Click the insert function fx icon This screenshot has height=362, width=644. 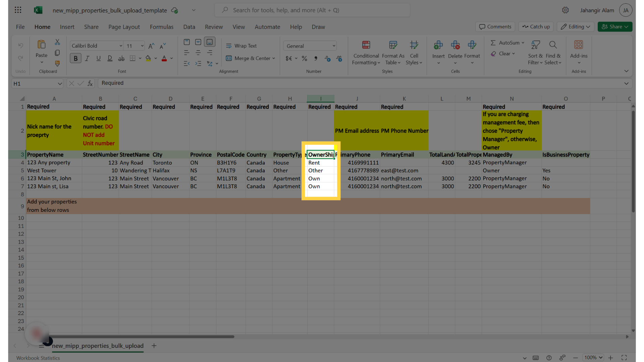pyautogui.click(x=90, y=83)
